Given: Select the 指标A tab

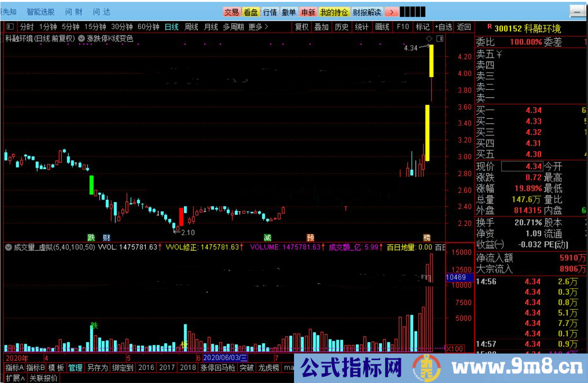Looking at the screenshot, I should pos(15,368).
